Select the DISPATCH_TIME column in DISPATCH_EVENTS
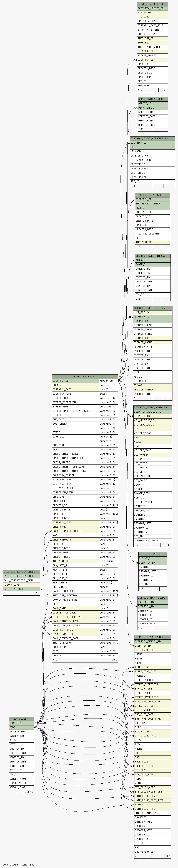 (x=85, y=393)
